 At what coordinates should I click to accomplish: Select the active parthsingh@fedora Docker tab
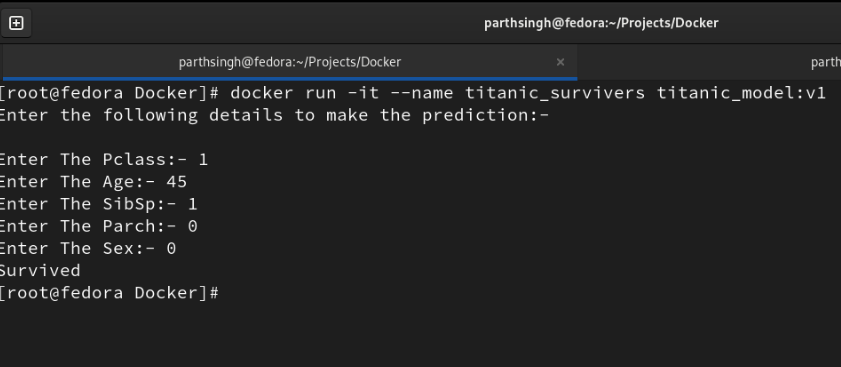(290, 62)
